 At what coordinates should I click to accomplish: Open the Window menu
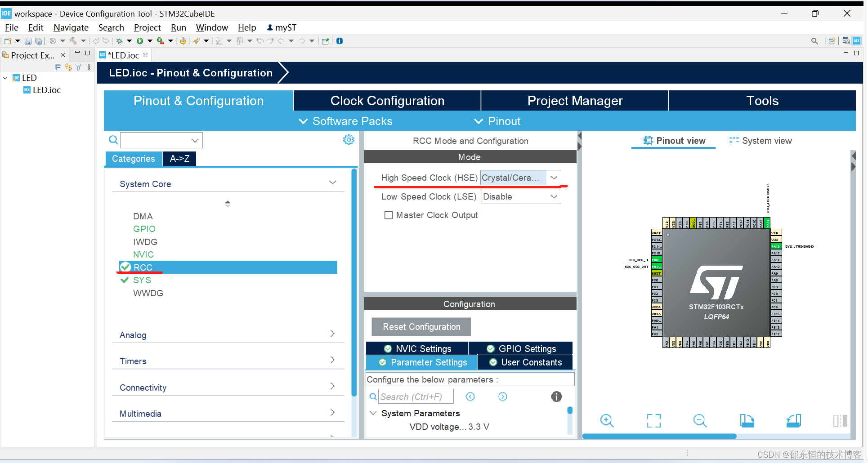tap(212, 27)
